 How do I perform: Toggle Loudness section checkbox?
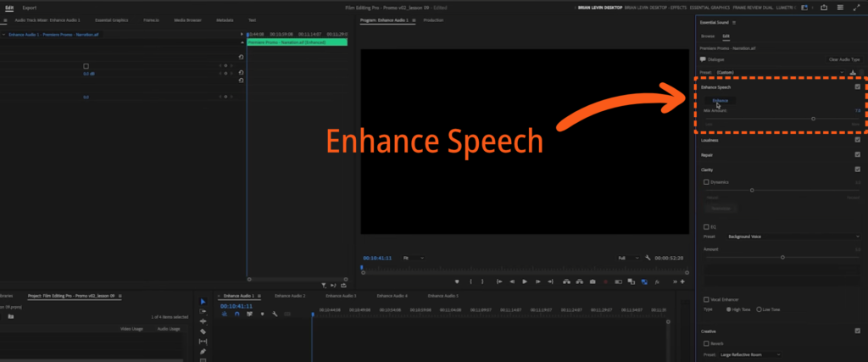(x=858, y=140)
